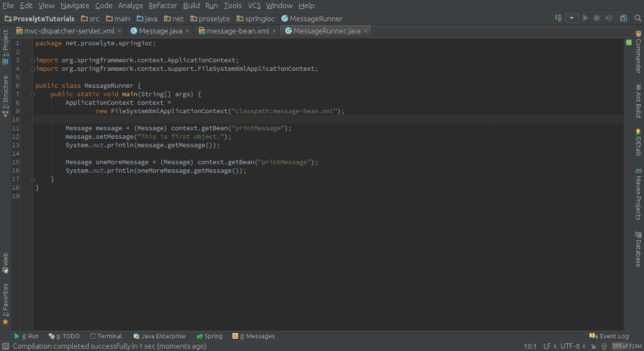Screen dimensions: 644x351
Task: Toggle Hector inspection highlighting level
Action: point(604,346)
